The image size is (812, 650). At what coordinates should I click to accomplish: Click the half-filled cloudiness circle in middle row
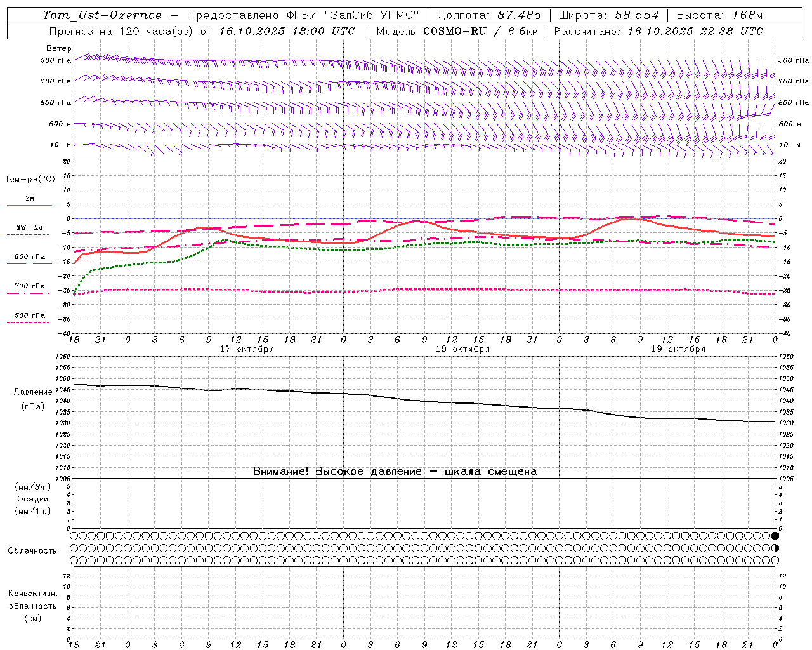tap(775, 548)
